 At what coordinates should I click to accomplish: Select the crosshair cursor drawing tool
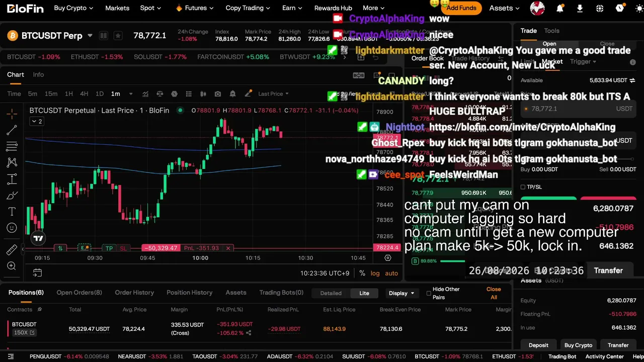coord(12,114)
